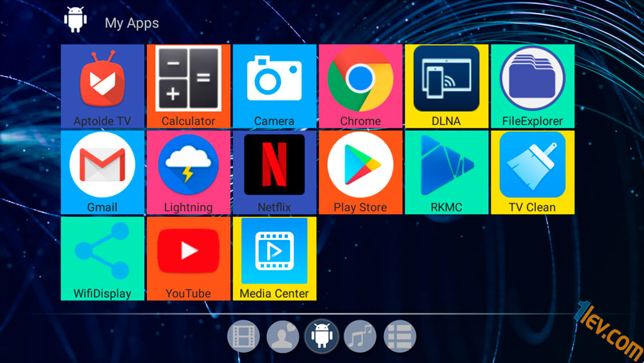Launch the YouTube app
644x363 pixels.
(x=189, y=259)
